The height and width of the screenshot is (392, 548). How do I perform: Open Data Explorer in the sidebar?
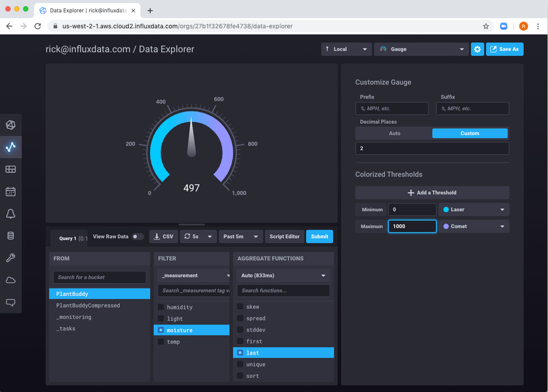(11, 147)
